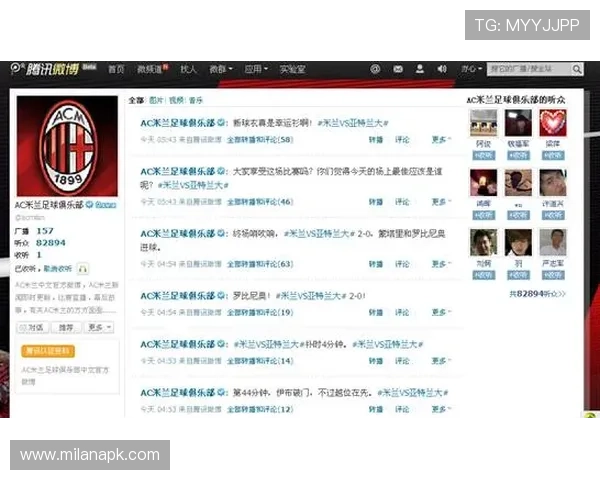This screenshot has width=600, height=480.
Task: Click the speaker announcement icon in header
Action: (x=442, y=69)
